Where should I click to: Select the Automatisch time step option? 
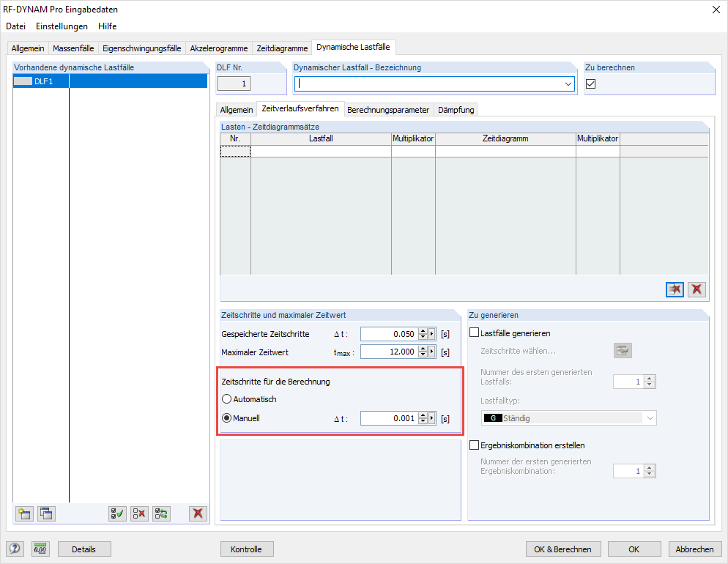[x=226, y=398]
